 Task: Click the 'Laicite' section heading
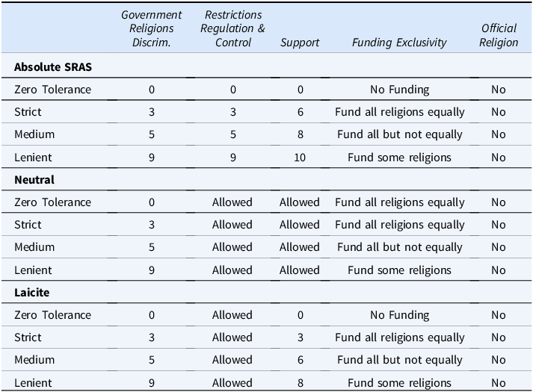pyautogui.click(x=32, y=293)
